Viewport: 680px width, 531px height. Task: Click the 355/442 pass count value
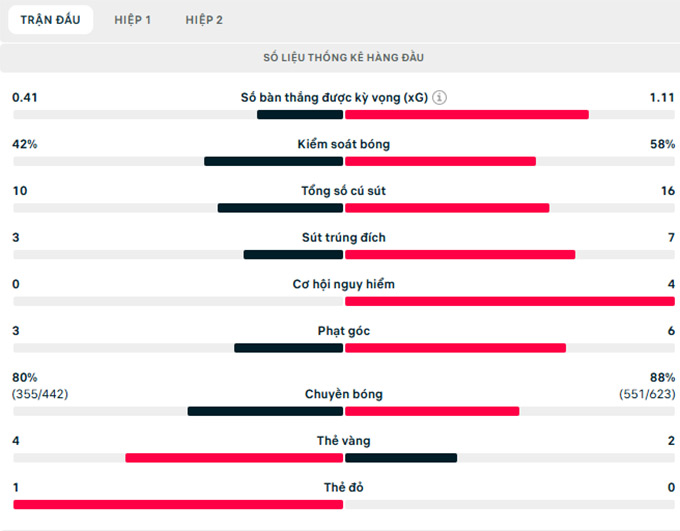[x=40, y=394]
